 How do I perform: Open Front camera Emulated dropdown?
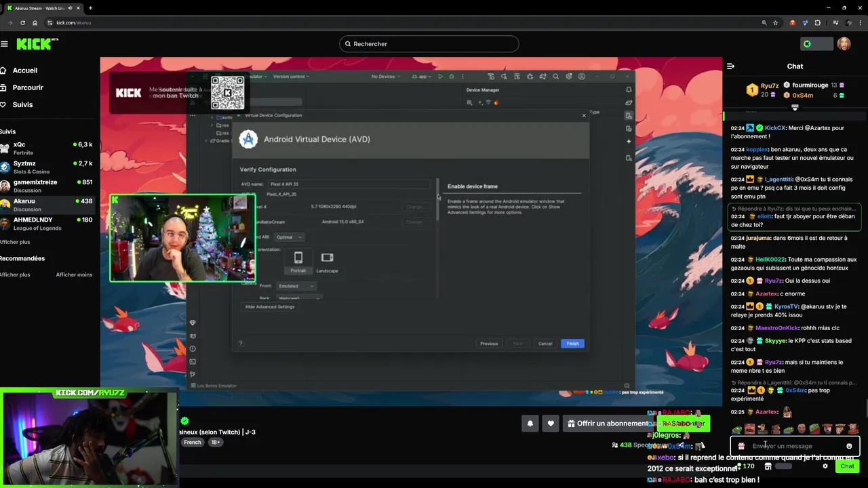tap(296, 286)
